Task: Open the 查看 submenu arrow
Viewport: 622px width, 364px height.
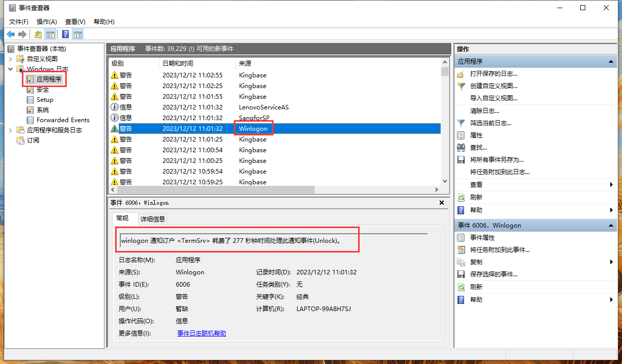Action: point(612,185)
